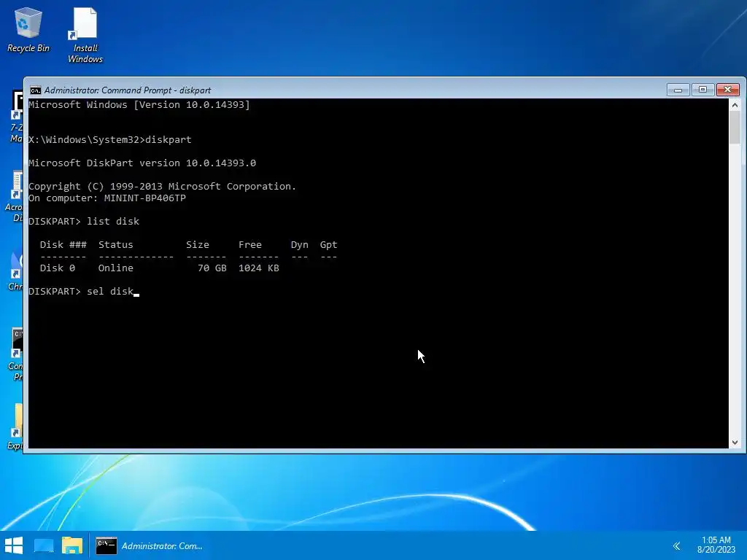Click the Acronis desktop shortcut at left edge
747x560 pixels.
click(15, 196)
